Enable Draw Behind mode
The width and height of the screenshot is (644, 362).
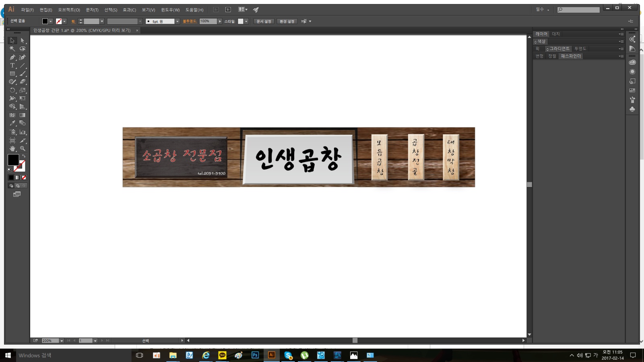pyautogui.click(x=18, y=186)
